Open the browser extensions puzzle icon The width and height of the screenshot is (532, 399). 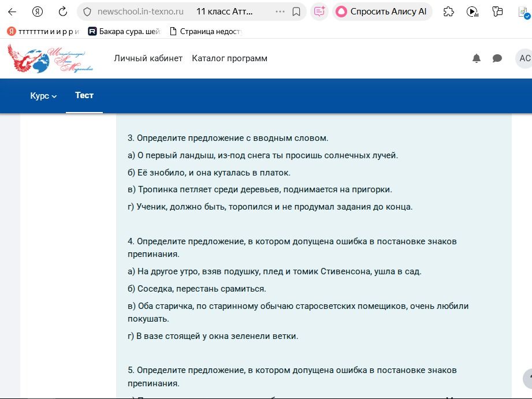coord(449,12)
